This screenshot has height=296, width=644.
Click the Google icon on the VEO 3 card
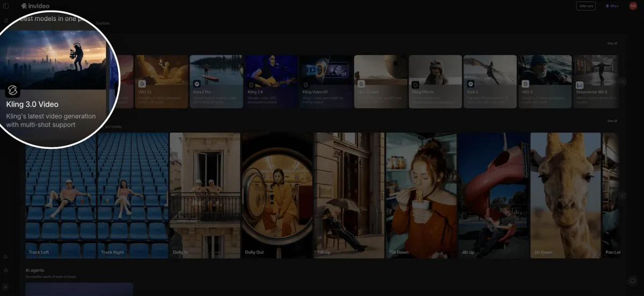(525, 84)
